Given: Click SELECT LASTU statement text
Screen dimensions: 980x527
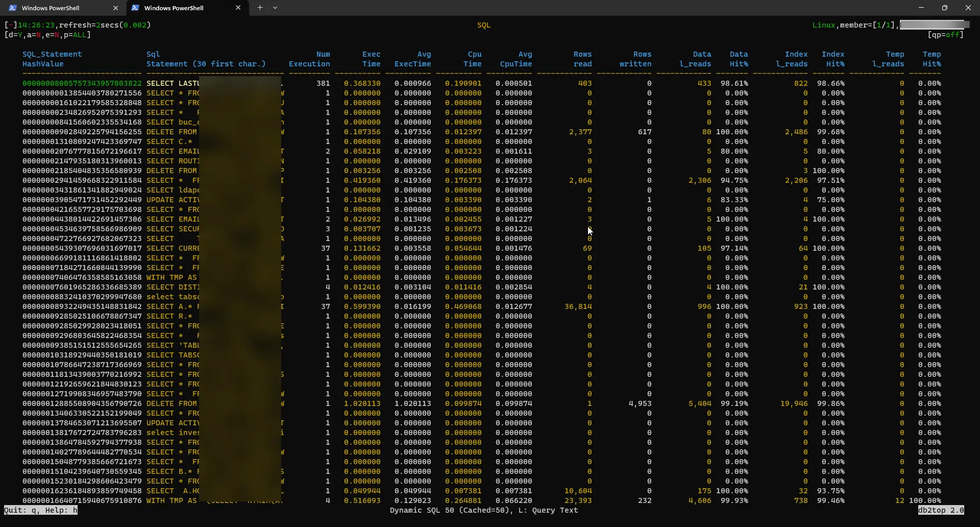Looking at the screenshot, I should (x=173, y=83).
